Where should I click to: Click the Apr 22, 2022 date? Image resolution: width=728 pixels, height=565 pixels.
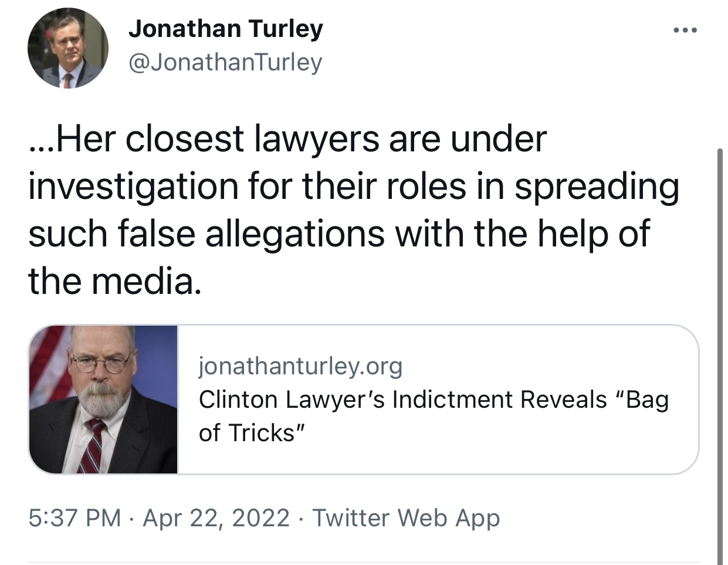(x=216, y=518)
